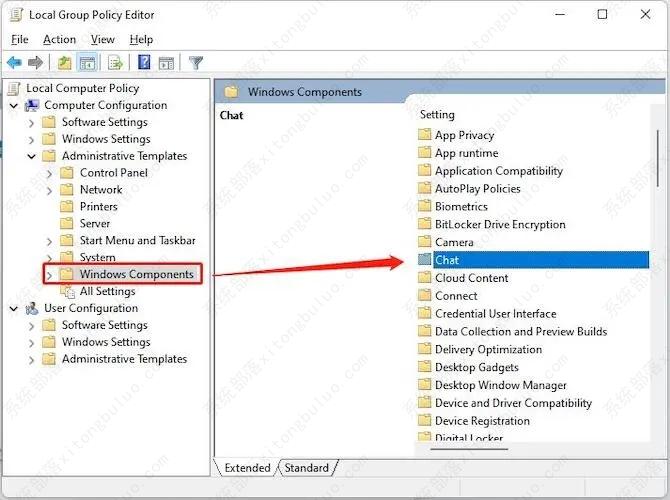Expand Windows Settings under Computer Configuration
Image resolution: width=670 pixels, height=500 pixels.
(31, 140)
